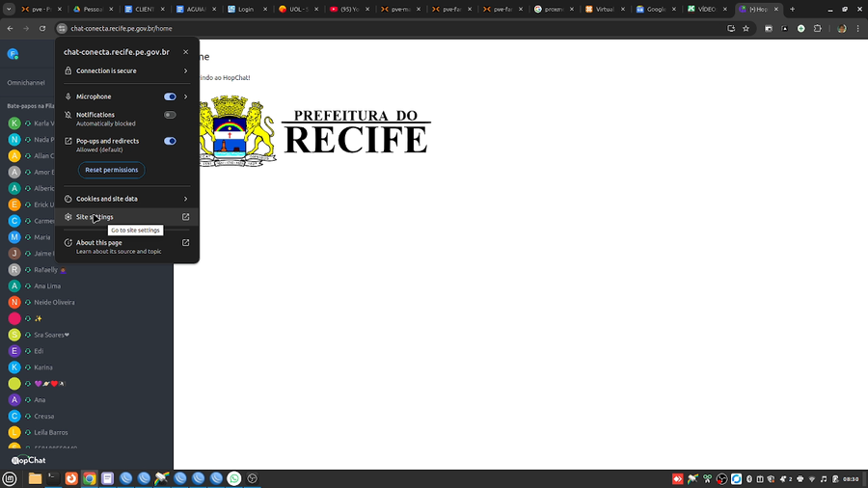Switch to the CLIENT document tab

pos(145,9)
